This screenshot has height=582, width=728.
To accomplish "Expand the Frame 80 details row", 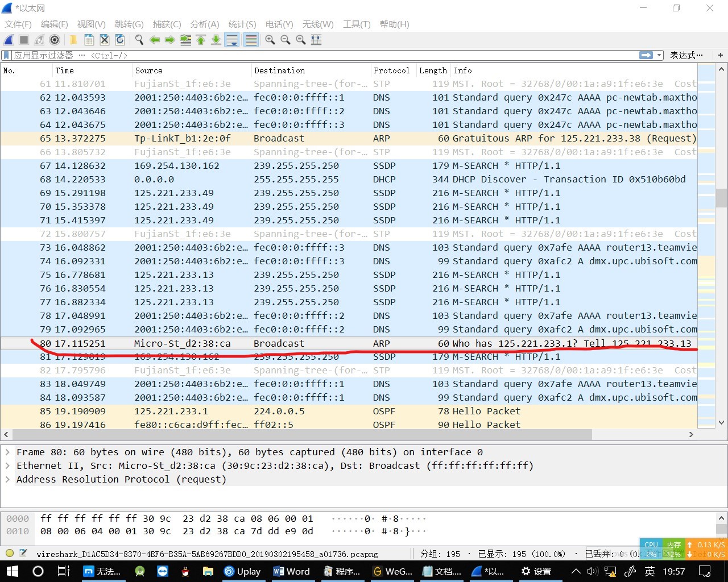I will coord(8,452).
